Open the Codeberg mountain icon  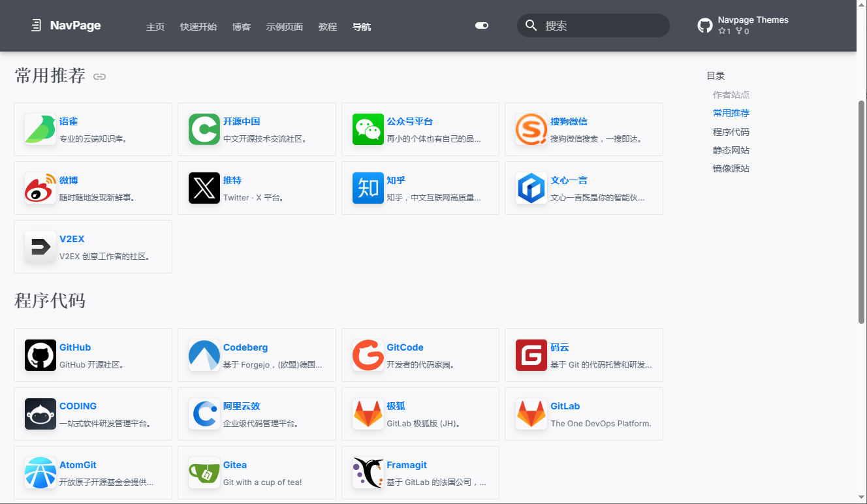[204, 355]
